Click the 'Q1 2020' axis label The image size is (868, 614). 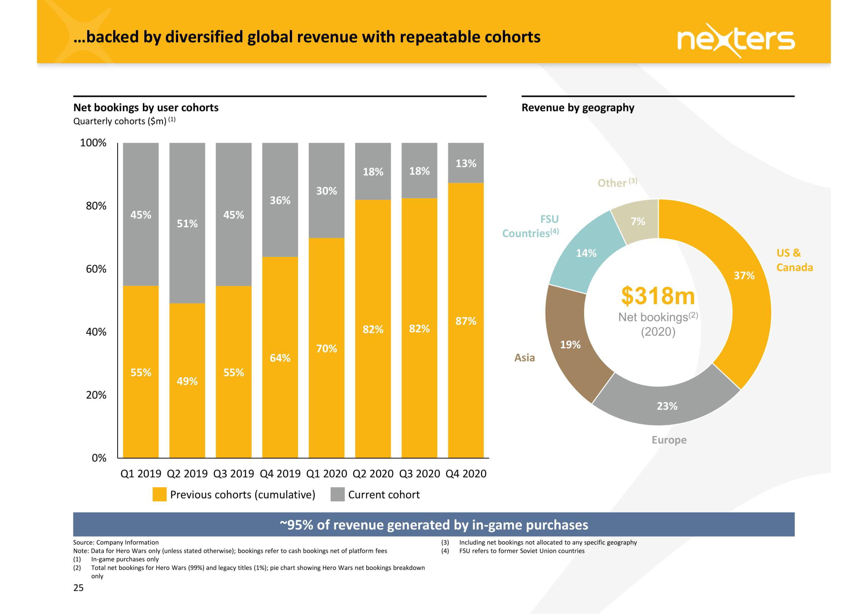327,474
